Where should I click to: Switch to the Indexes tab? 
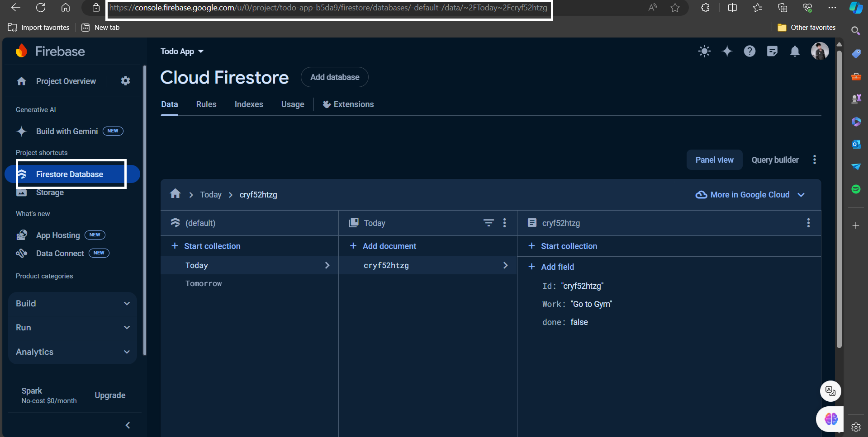point(249,104)
